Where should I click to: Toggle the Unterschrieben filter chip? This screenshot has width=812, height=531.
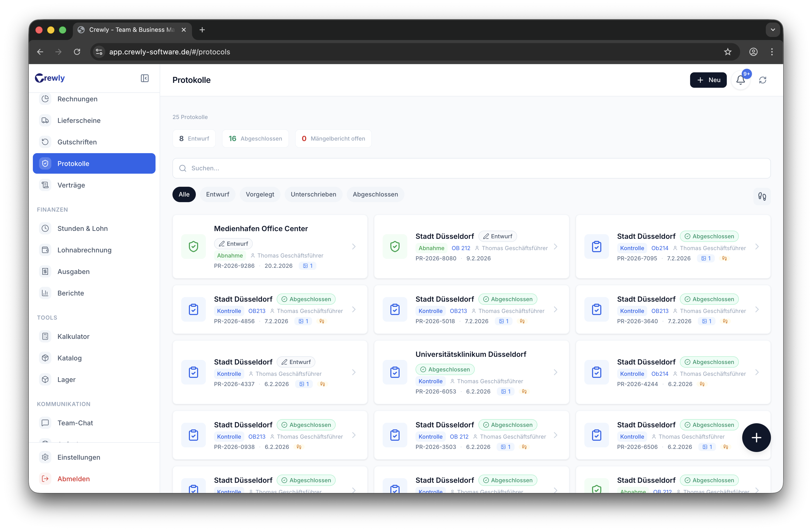click(x=313, y=194)
